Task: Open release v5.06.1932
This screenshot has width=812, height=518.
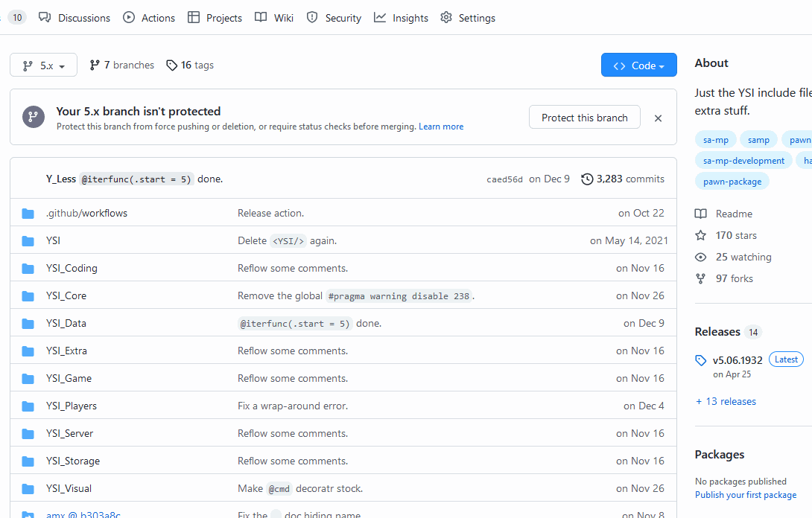Action: point(738,360)
